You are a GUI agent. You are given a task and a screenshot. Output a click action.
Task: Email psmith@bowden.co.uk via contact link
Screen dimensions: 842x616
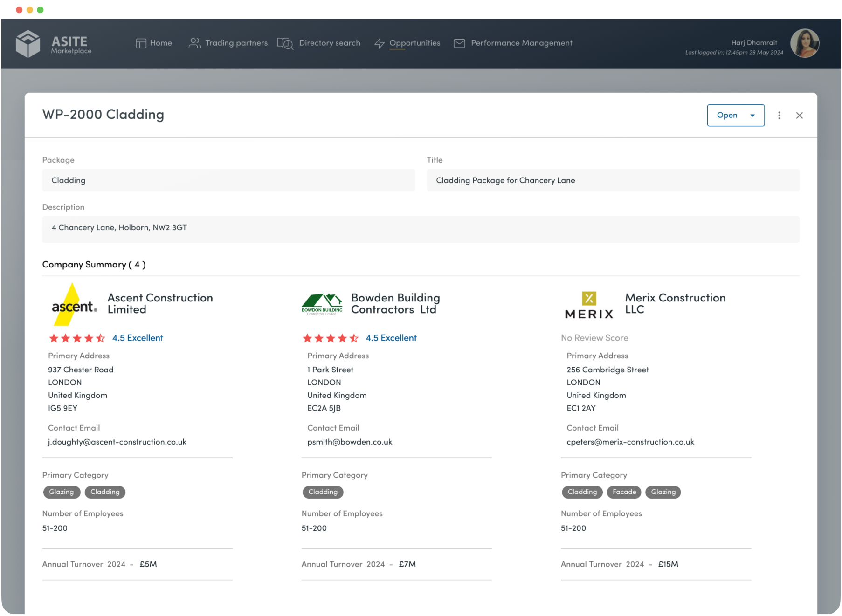click(349, 442)
